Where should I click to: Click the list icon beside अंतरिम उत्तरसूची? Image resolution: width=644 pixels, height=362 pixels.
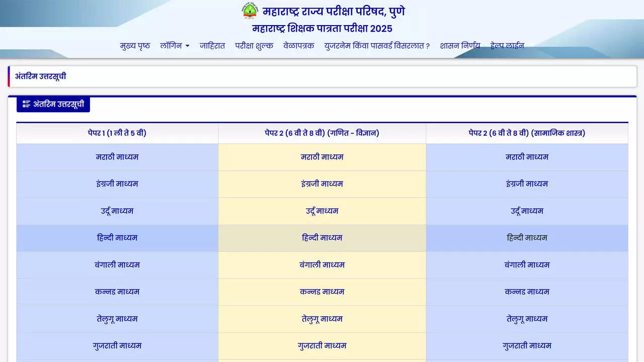pyautogui.click(x=26, y=104)
